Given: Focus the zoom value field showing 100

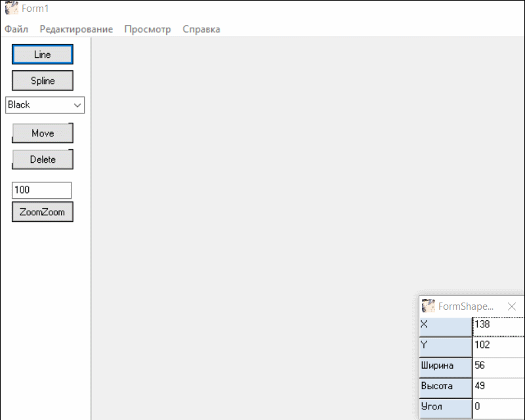Looking at the screenshot, I should pyautogui.click(x=42, y=190).
